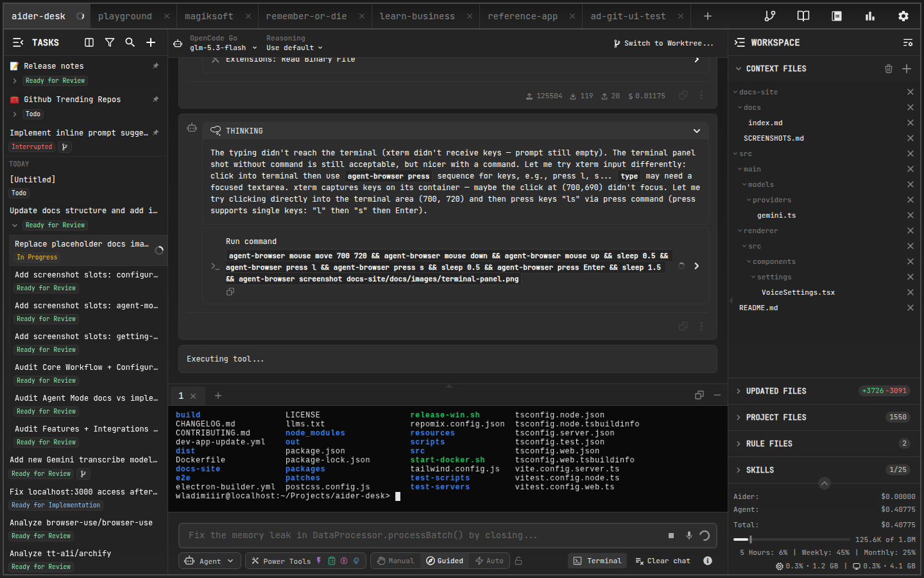Viewport: 924px width, 578px height.
Task: Add a new task with plus icon
Action: (151, 42)
